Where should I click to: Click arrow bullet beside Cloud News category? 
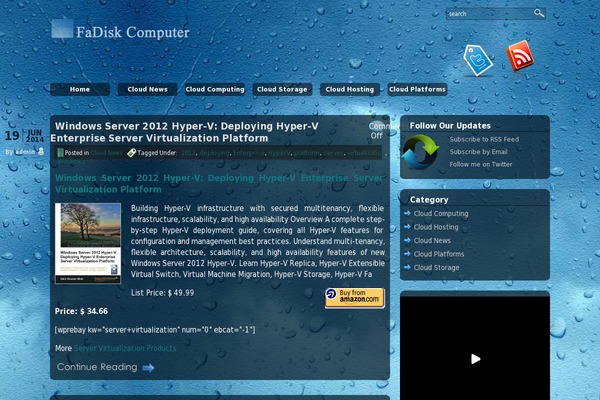(408, 240)
